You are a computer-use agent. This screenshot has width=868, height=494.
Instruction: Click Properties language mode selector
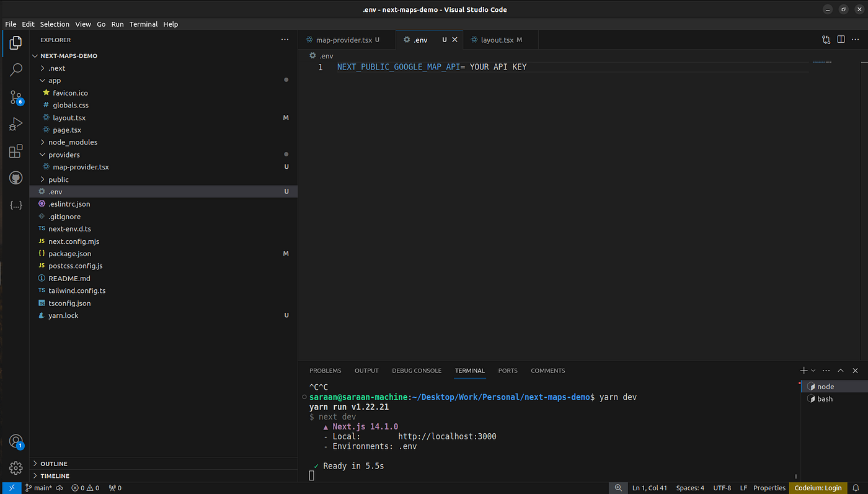click(x=769, y=488)
